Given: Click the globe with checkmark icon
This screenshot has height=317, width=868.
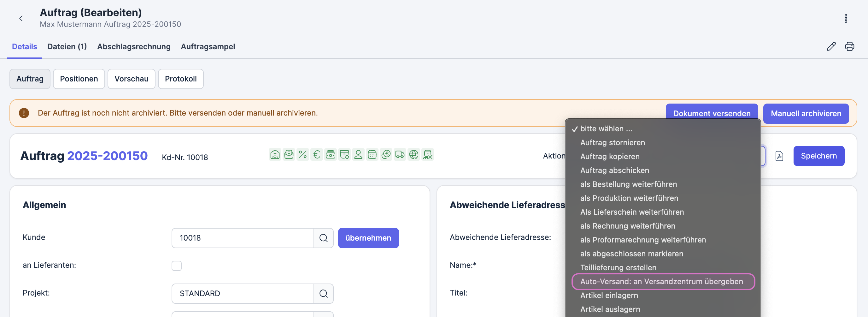Looking at the screenshot, I should coord(413,155).
